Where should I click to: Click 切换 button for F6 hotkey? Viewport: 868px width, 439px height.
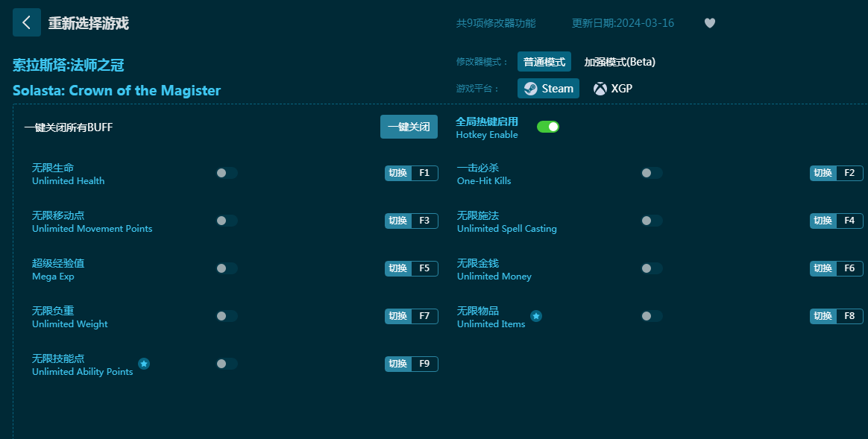click(x=823, y=268)
